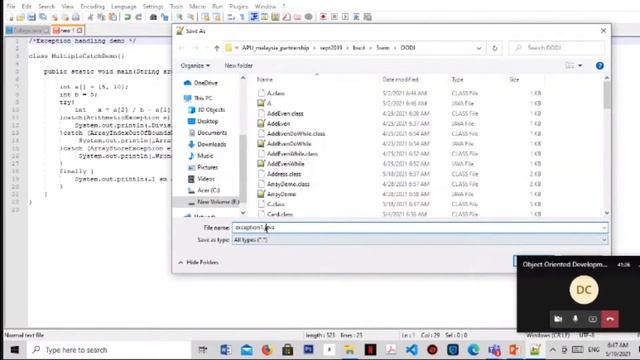
Task: Mute the microphone in the call window
Action: coord(576,319)
